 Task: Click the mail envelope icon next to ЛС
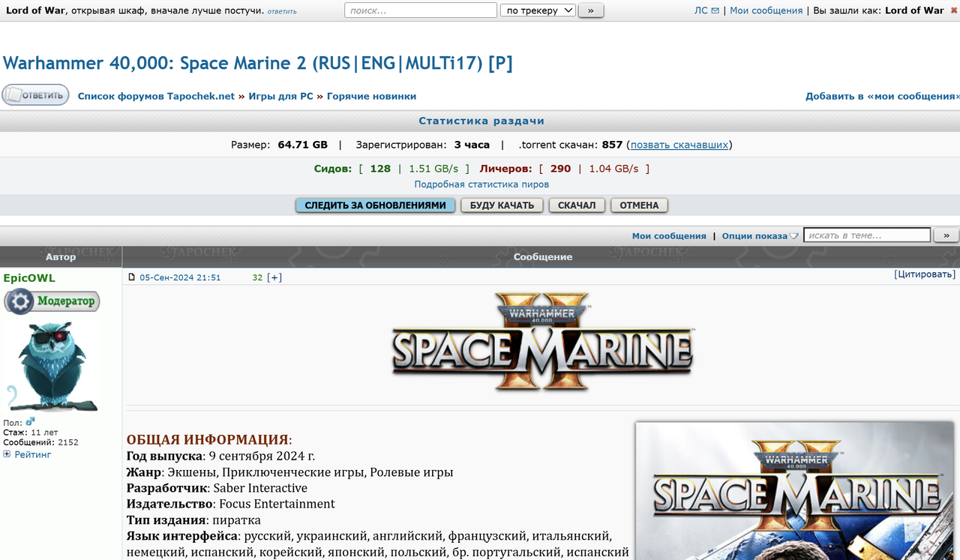coord(715,10)
